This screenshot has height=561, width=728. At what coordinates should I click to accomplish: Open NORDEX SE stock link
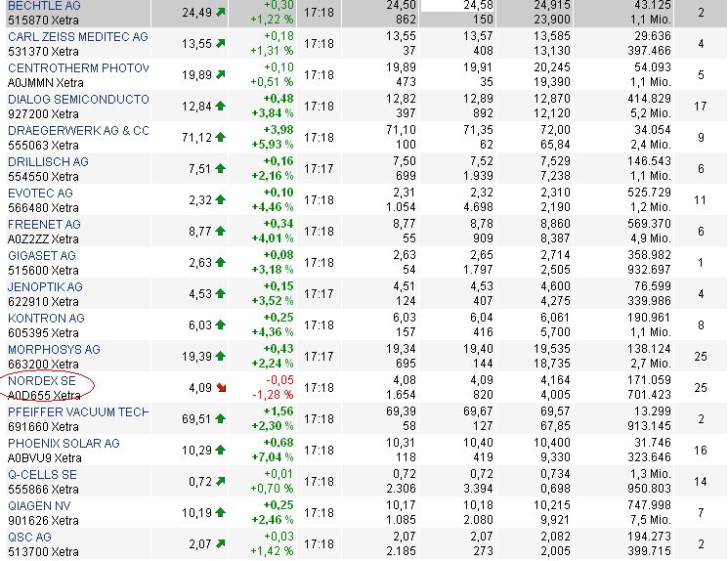click(x=42, y=381)
